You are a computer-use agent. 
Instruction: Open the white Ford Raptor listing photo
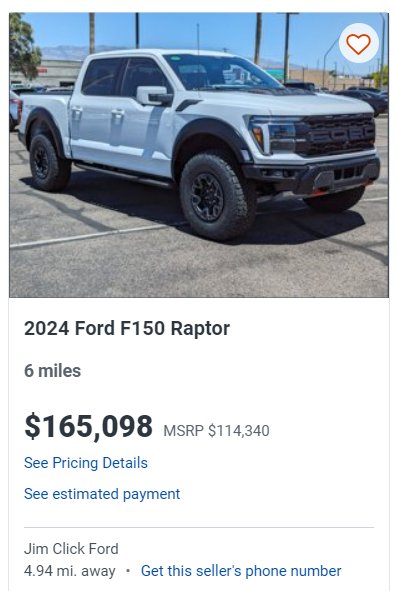[x=199, y=155]
